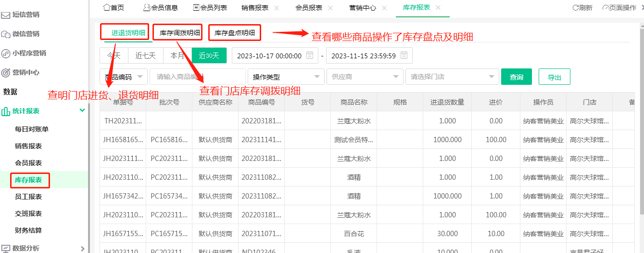Click the WeChat marketing icon
The height and width of the screenshot is (253, 644).
pos(6,34)
